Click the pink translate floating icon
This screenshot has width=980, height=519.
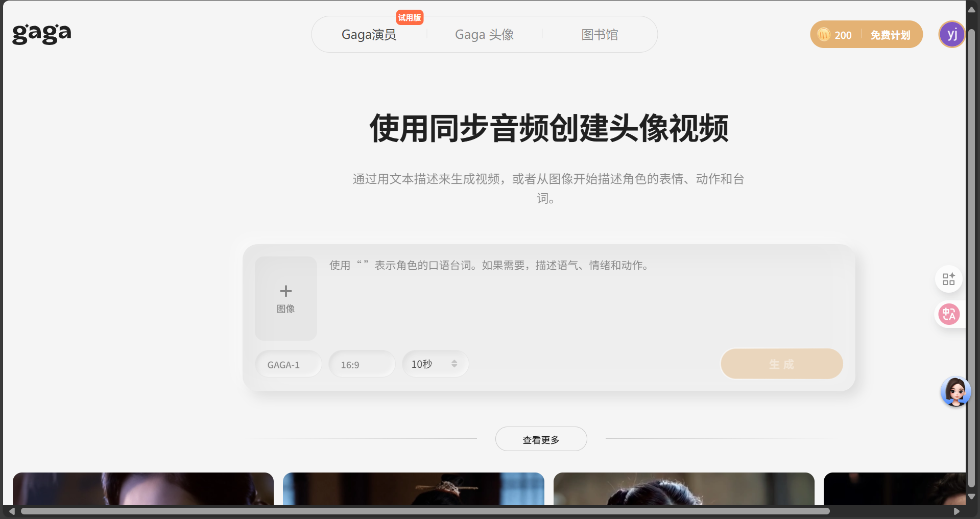(949, 314)
